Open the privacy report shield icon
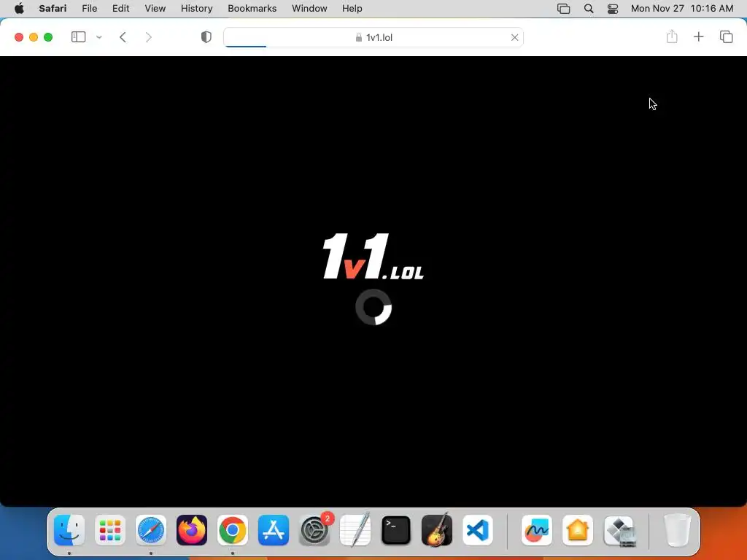Viewport: 747px width, 560px height. (x=206, y=37)
